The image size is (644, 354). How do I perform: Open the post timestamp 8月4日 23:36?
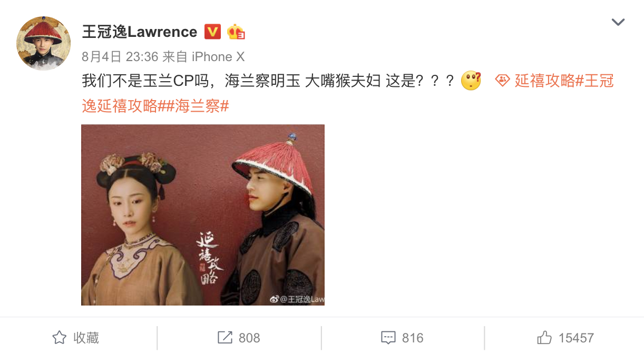pos(120,57)
